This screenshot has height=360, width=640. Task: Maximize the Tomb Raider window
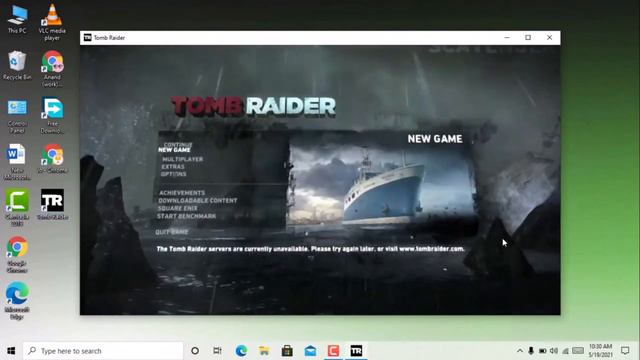(528, 38)
